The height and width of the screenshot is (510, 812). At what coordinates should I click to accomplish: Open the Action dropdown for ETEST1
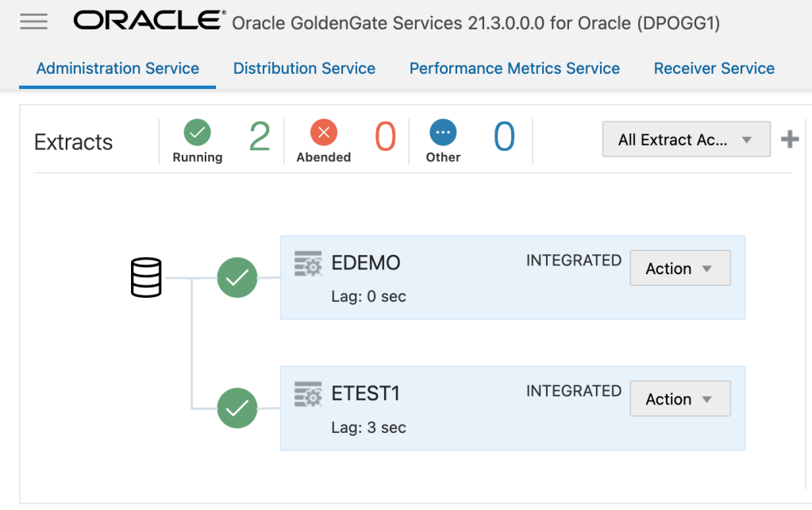click(x=679, y=399)
